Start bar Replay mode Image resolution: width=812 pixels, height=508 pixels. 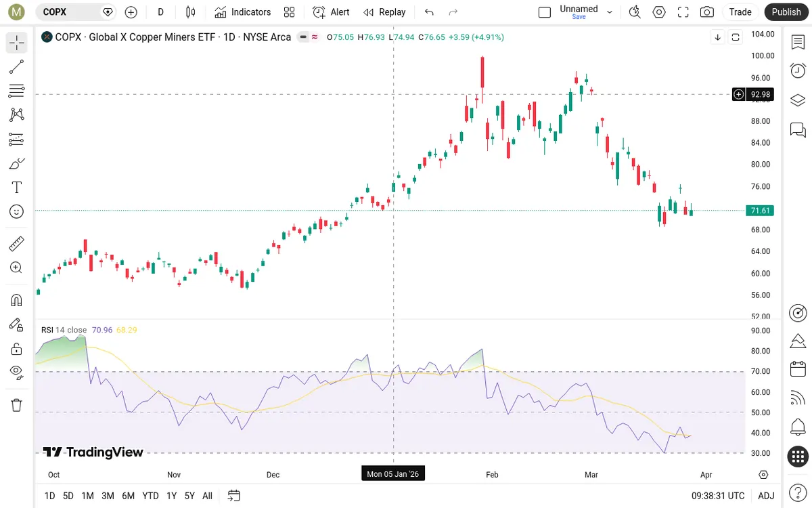[x=384, y=12]
